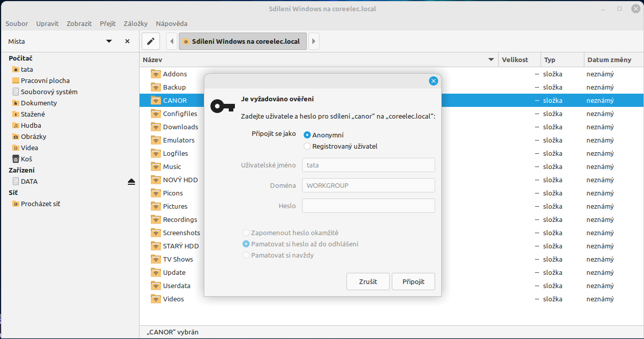Select Stažené folder in sidebar

click(33, 115)
